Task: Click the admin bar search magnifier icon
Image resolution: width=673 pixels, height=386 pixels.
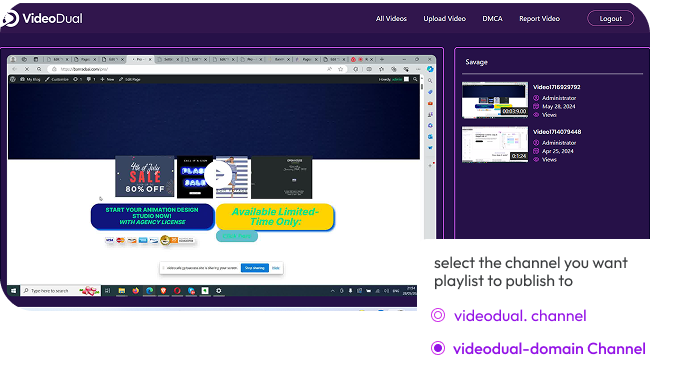Action: [x=415, y=79]
